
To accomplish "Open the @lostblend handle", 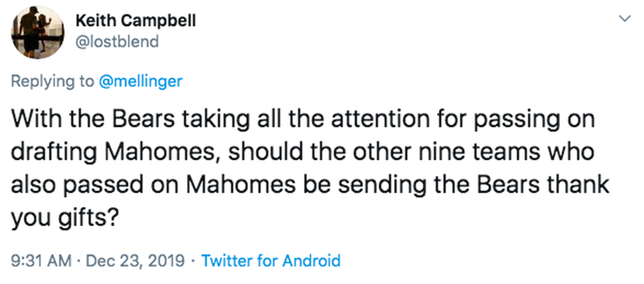I will (117, 41).
